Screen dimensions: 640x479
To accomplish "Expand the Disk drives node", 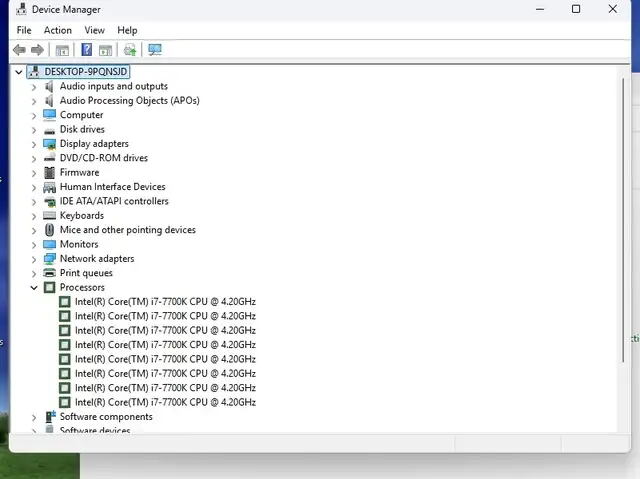I will tap(34, 130).
